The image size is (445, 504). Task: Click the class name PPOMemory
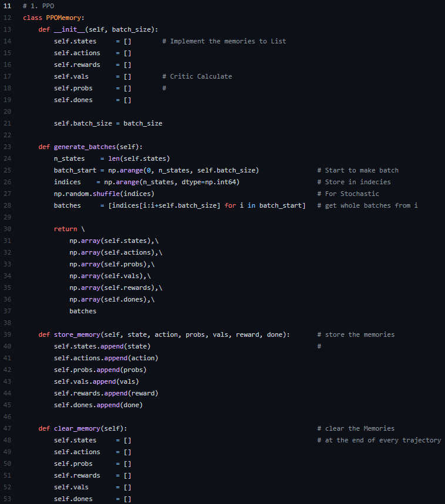tap(63, 18)
